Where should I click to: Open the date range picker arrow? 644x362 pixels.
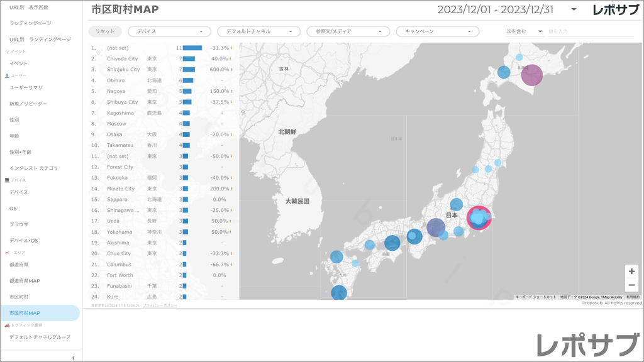tap(574, 10)
